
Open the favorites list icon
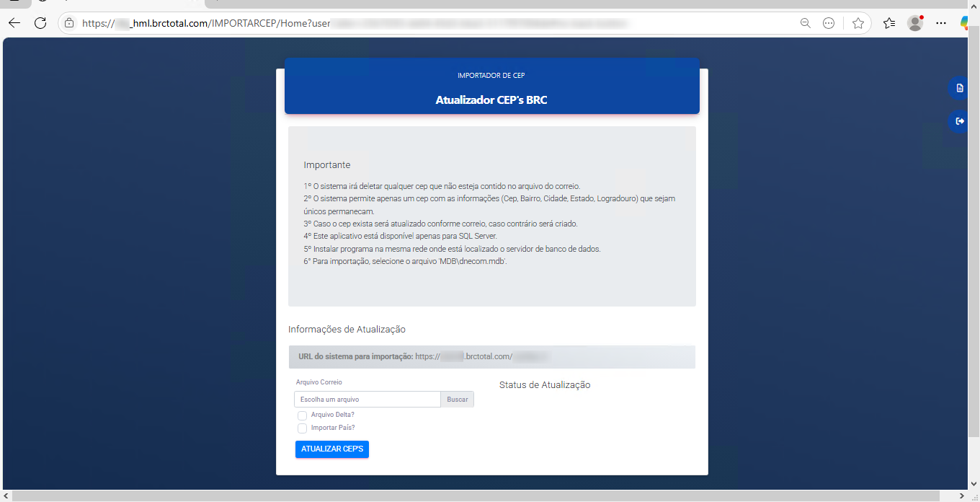[x=889, y=23]
